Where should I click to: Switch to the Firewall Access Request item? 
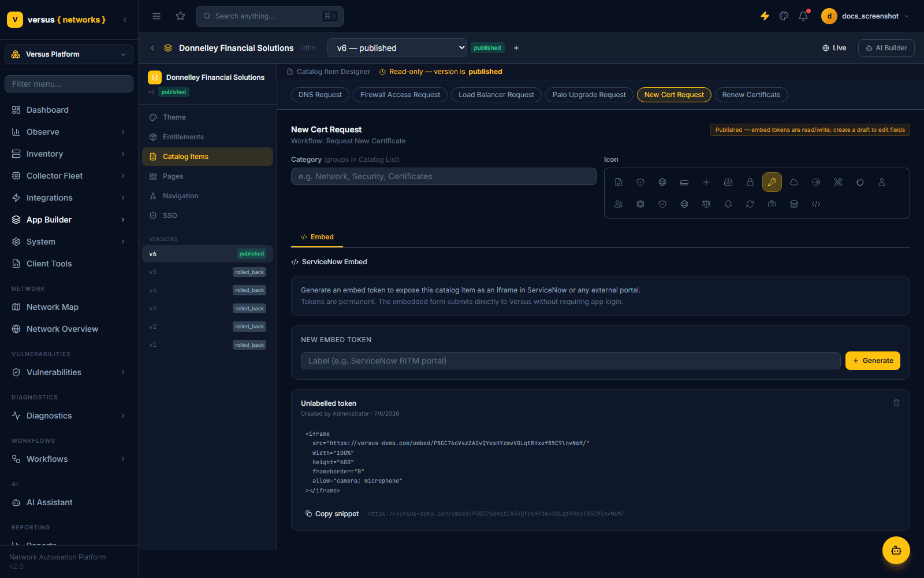click(400, 95)
